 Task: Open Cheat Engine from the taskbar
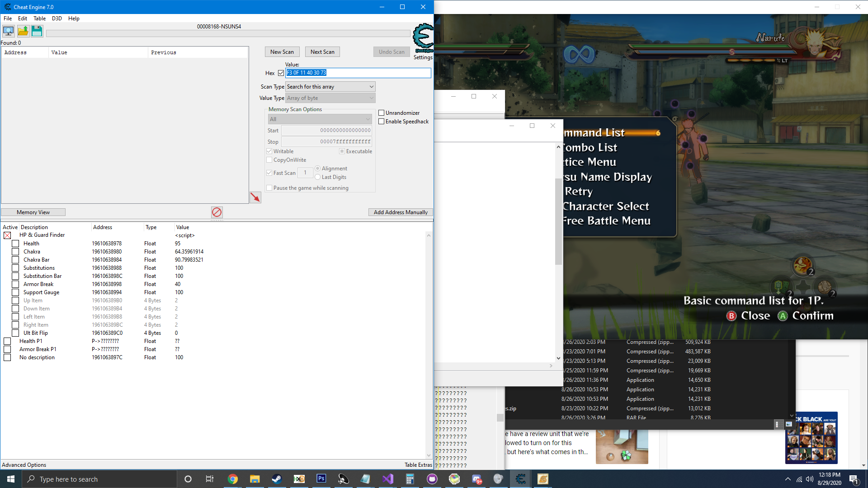click(520, 479)
